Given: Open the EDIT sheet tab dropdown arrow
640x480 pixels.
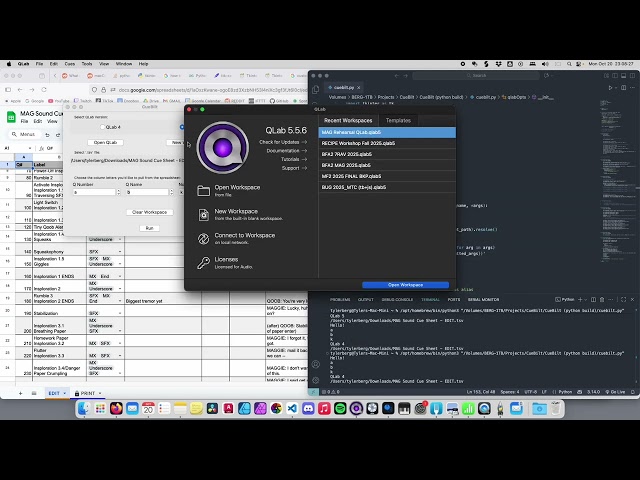Looking at the screenshot, I should tap(64, 393).
